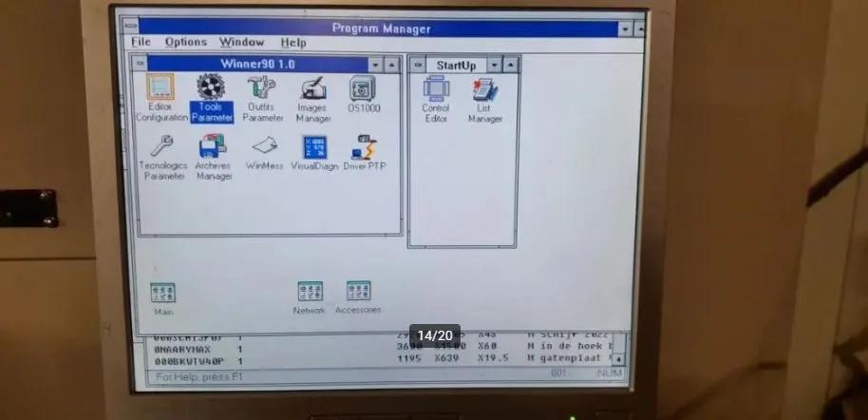The width and height of the screenshot is (868, 420).
Task: Click the Window menu in the menu bar
Action: point(241,43)
